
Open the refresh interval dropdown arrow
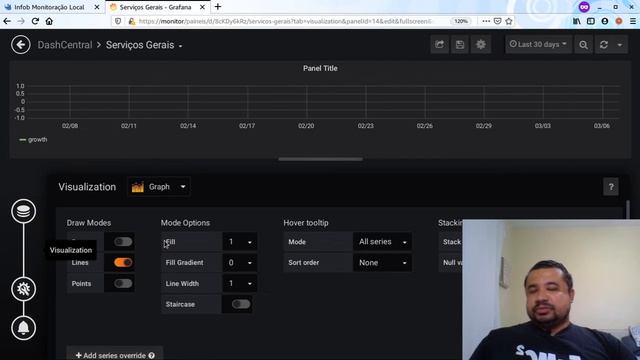[620, 44]
